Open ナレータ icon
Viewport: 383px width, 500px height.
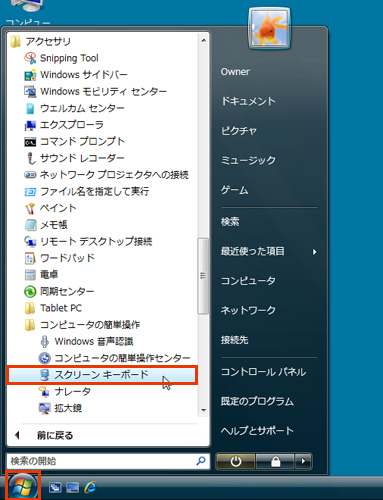[44, 391]
